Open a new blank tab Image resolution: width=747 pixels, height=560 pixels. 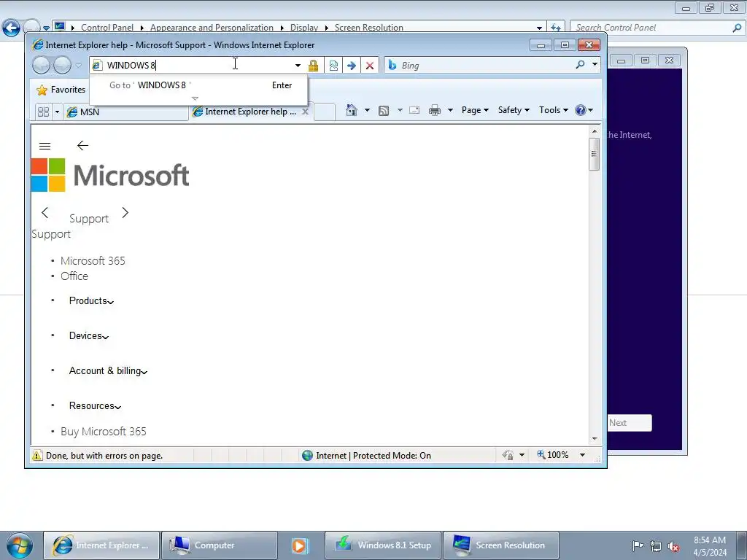pos(325,112)
